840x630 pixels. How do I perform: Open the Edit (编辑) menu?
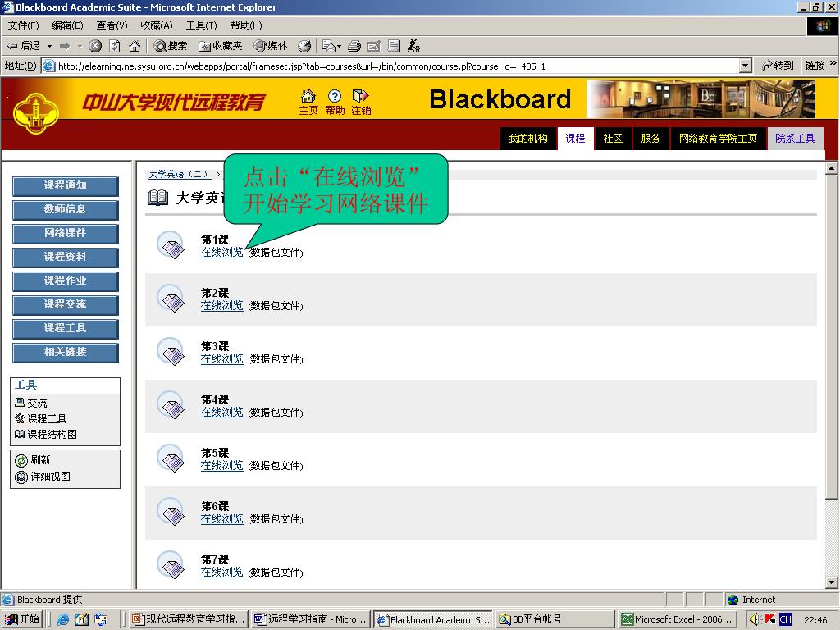tap(67, 25)
